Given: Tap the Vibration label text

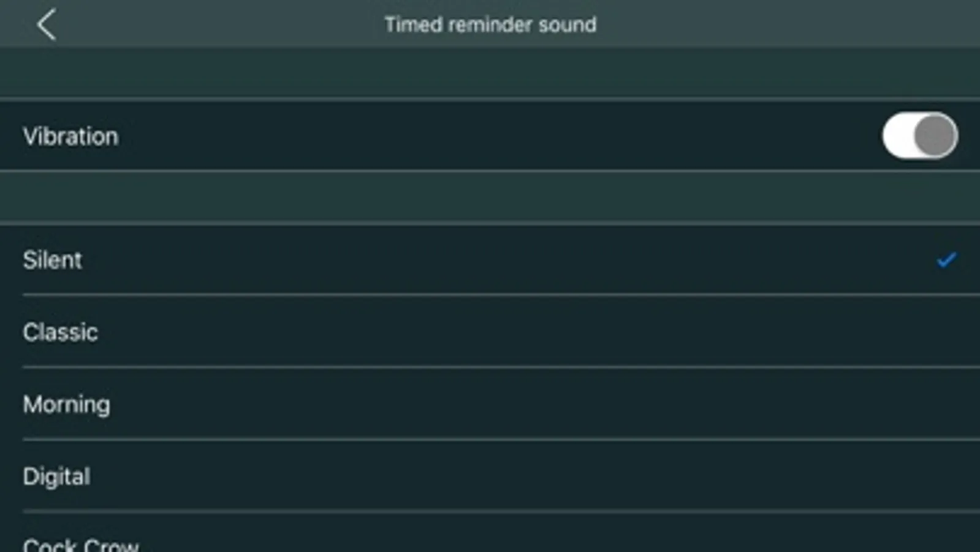Looking at the screenshot, I should pyautogui.click(x=70, y=136).
